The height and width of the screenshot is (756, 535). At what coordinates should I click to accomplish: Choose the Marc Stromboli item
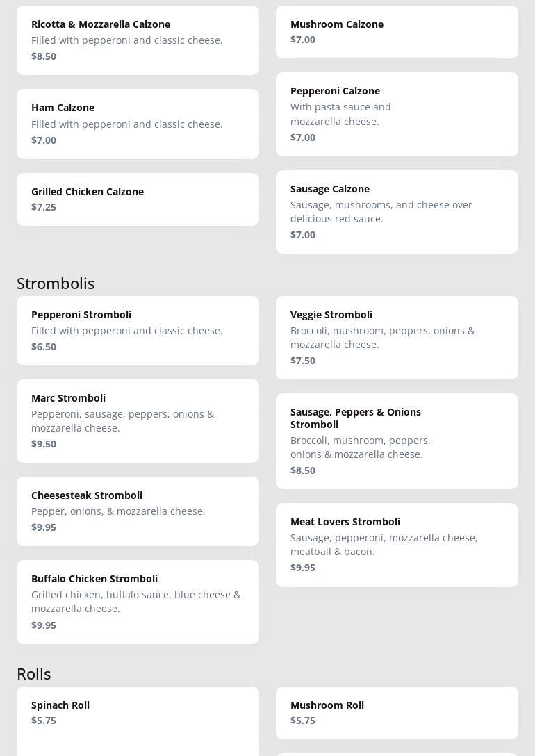pos(138,420)
